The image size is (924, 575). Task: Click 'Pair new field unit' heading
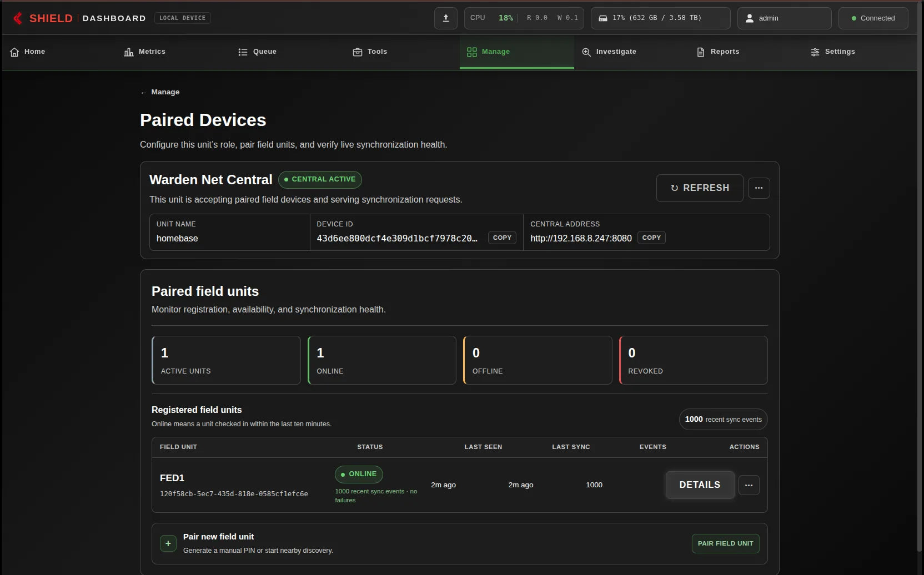[218, 537]
